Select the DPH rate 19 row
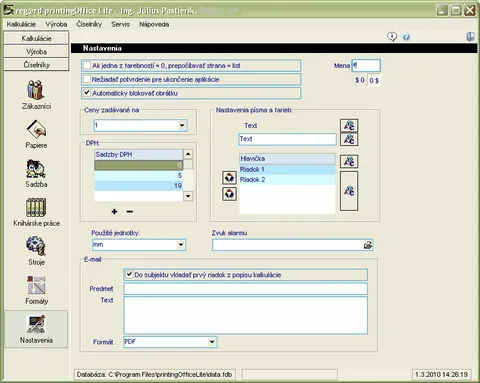The image size is (480, 383). pyautogui.click(x=139, y=185)
